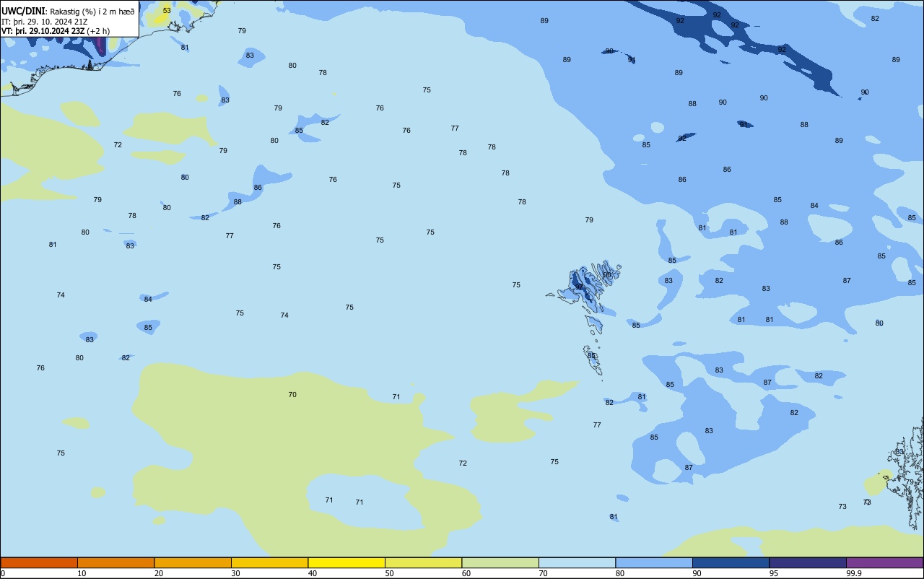Click the humidity value 97 on the Faroe Islands

point(579,287)
